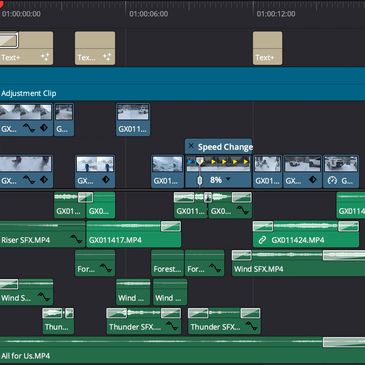Click the fade handle on GX011417.MP4 audio end

[x=171, y=226]
